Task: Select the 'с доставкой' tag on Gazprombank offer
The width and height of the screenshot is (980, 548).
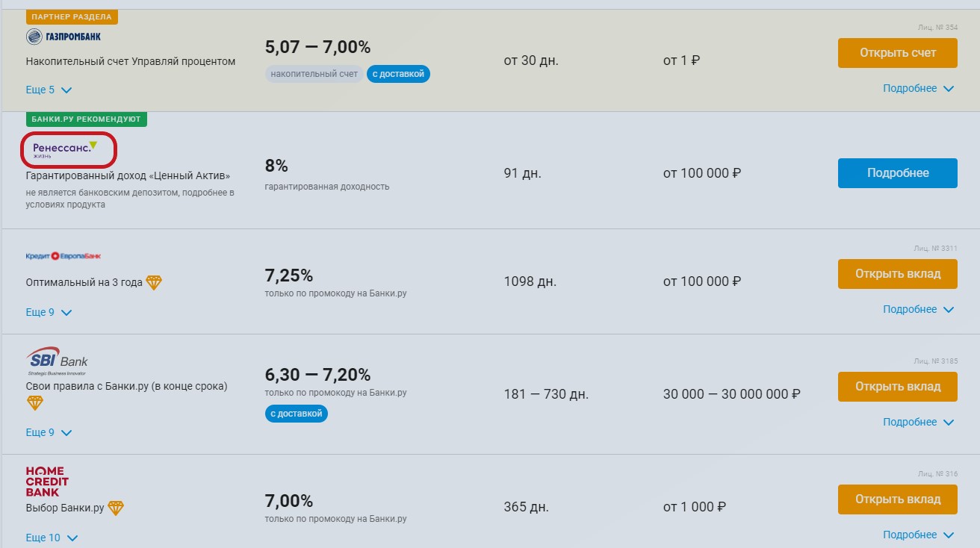Action: point(398,74)
